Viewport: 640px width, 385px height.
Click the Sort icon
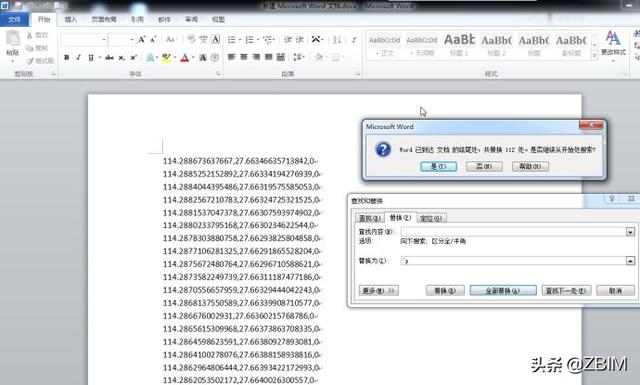tap(336, 40)
